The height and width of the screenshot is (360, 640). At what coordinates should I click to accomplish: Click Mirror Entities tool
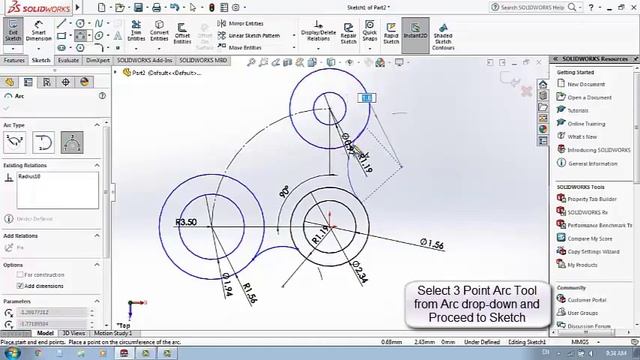click(x=241, y=24)
